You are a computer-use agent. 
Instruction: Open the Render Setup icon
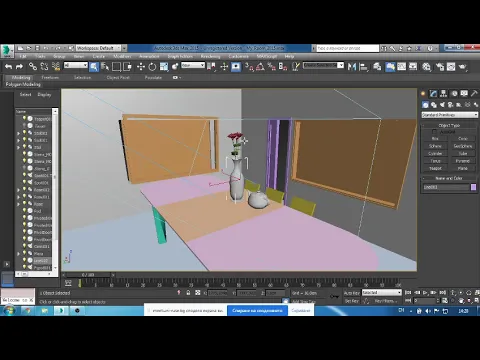coord(440,67)
